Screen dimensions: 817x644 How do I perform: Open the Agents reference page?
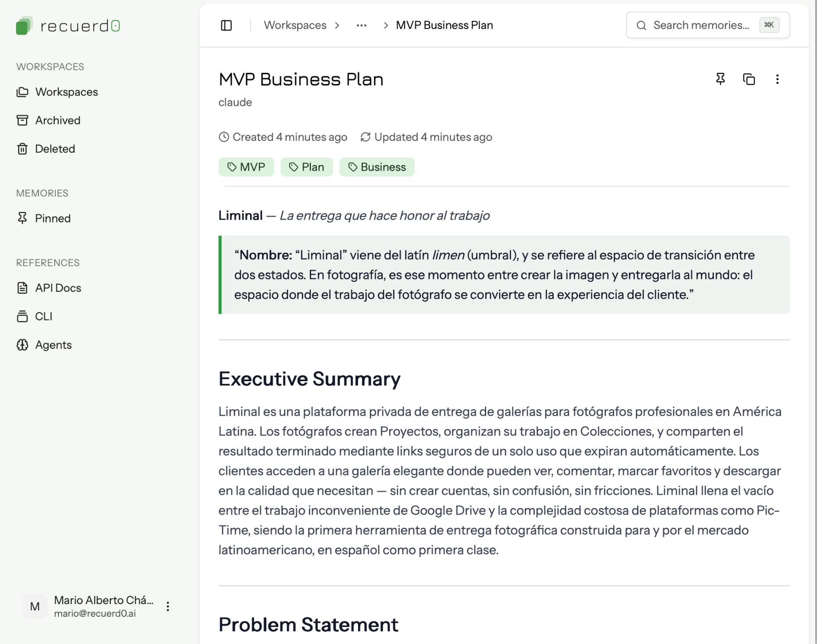[x=53, y=345]
